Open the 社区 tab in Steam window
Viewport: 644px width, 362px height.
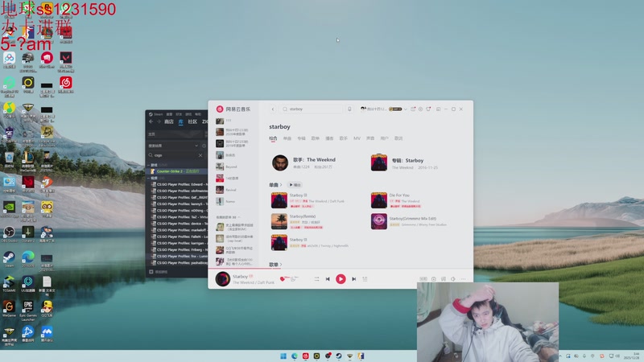tap(192, 122)
